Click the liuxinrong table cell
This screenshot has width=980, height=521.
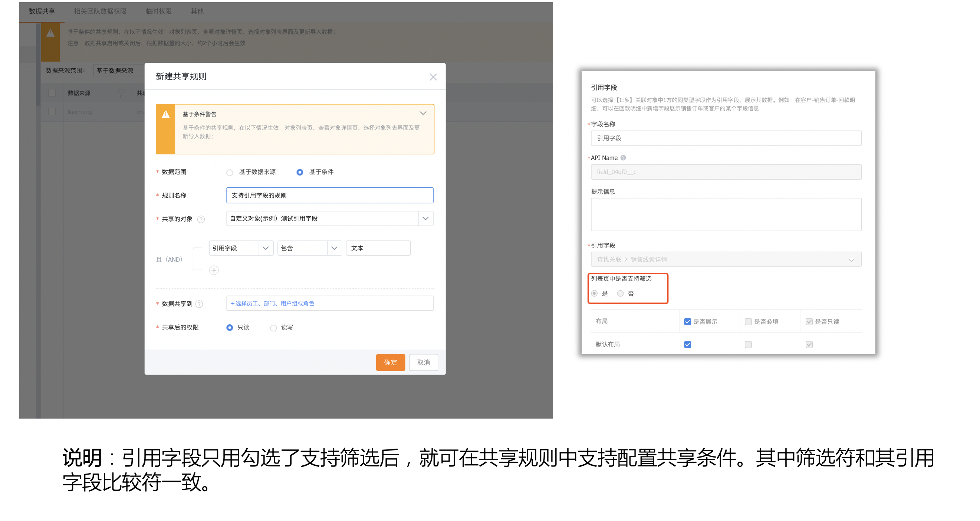(x=79, y=112)
